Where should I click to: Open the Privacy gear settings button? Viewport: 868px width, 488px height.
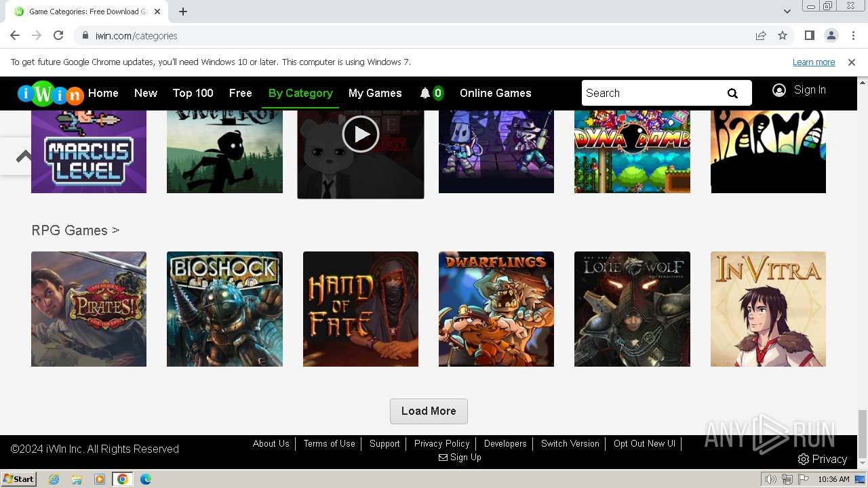coord(823,459)
